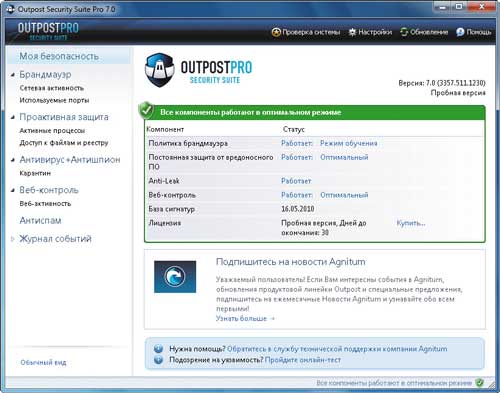Open 'Карантин' sidebar item
Screen dimensions: 500x393
[35, 173]
